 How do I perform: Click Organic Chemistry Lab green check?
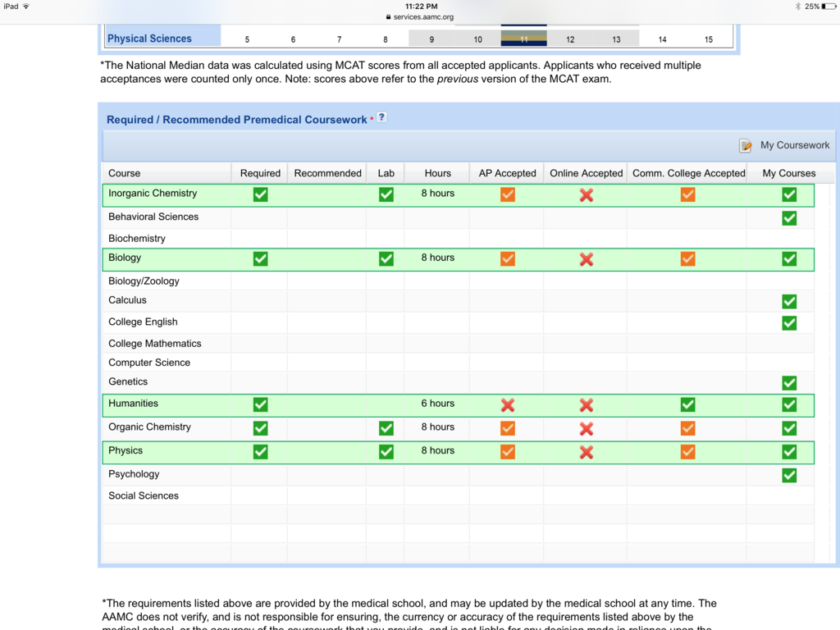point(386,428)
